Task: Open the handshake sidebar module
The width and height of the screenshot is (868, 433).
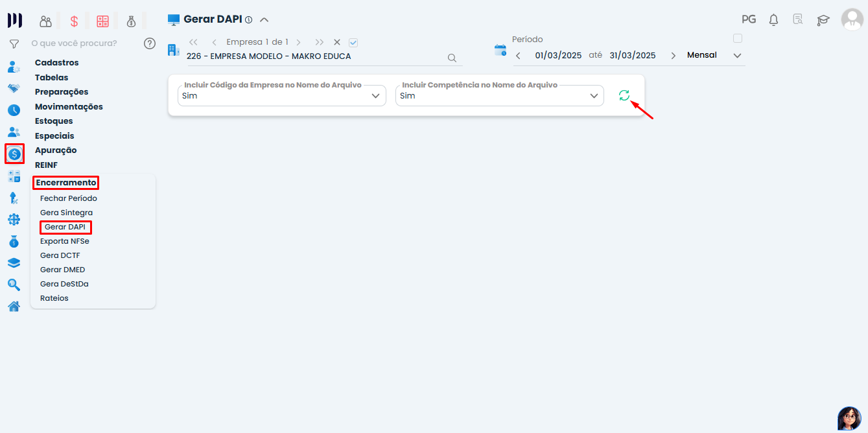Action: click(x=14, y=88)
